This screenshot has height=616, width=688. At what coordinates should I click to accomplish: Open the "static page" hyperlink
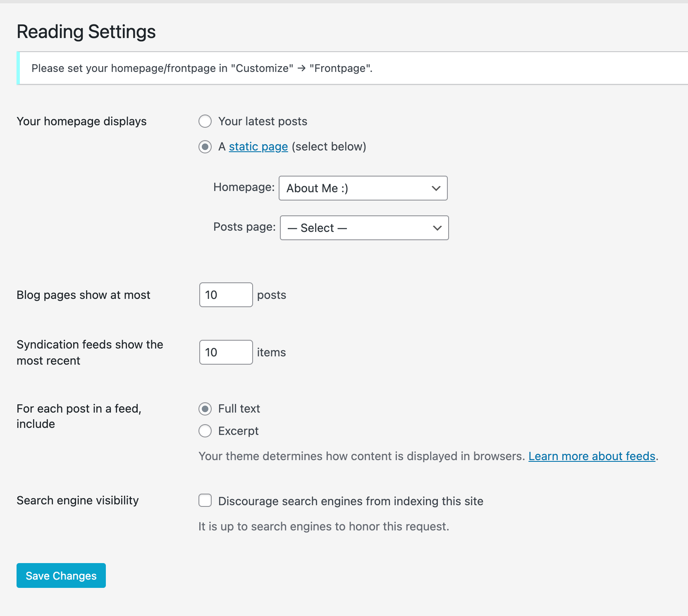coord(258,147)
